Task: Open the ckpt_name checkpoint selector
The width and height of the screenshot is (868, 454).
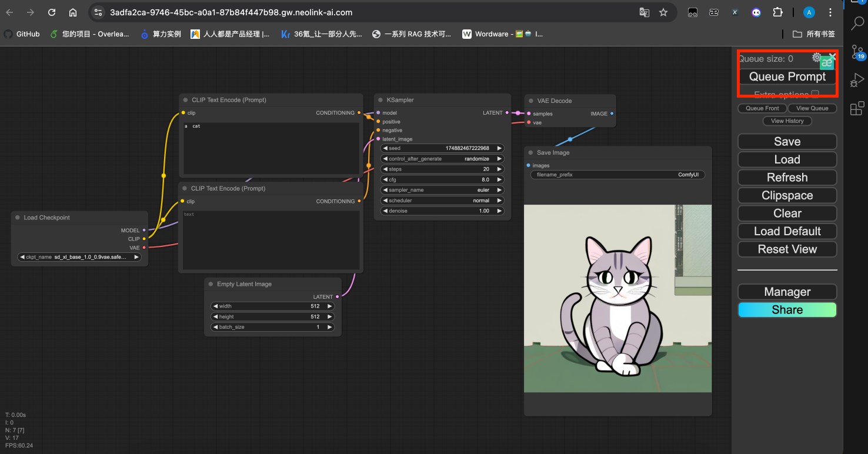Action: (79, 257)
